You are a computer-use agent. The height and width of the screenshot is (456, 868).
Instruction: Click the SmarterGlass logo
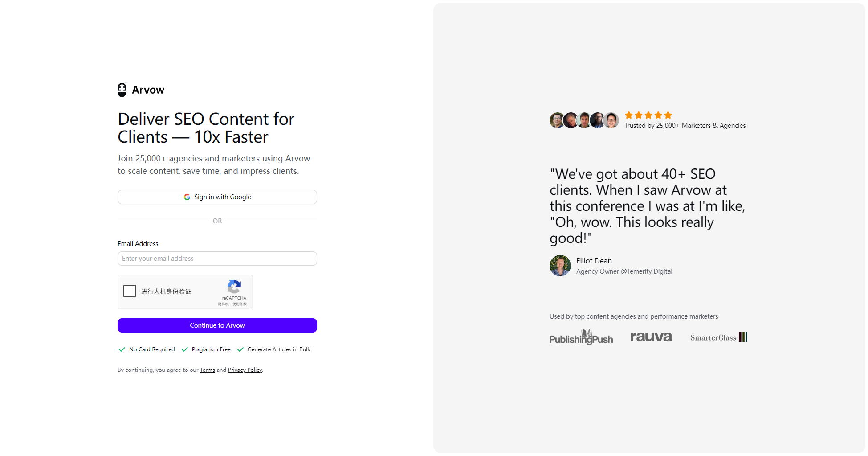click(718, 337)
